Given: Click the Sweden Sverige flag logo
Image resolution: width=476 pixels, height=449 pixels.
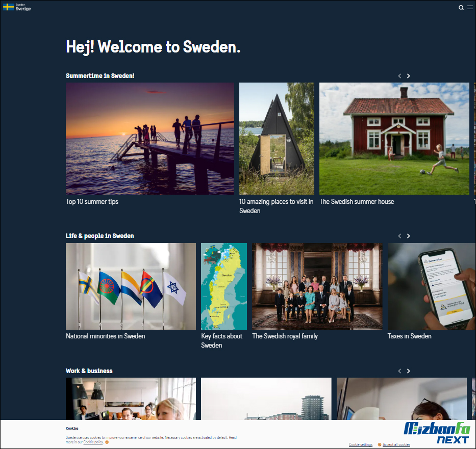Looking at the screenshot, I should pos(17,7).
